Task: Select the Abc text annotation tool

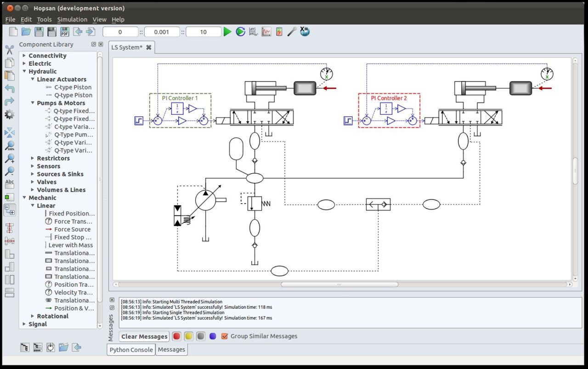Action: click(x=10, y=182)
